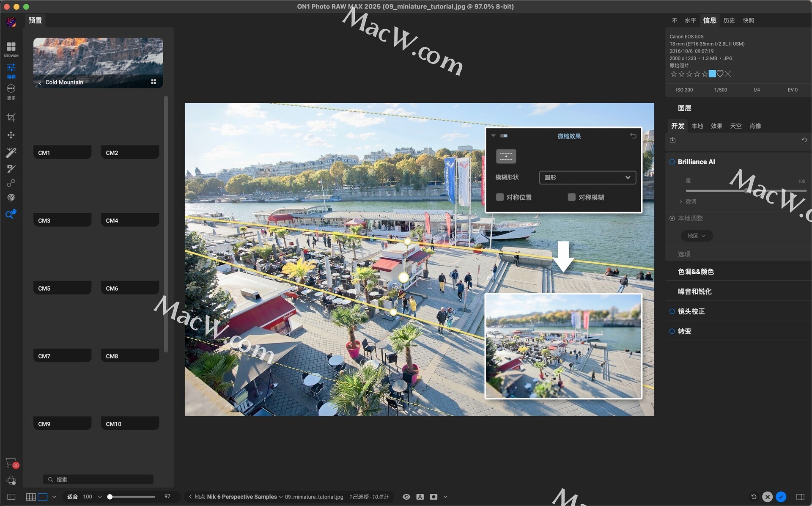Switch to the 历史 history tab
The width and height of the screenshot is (812, 506).
[729, 20]
